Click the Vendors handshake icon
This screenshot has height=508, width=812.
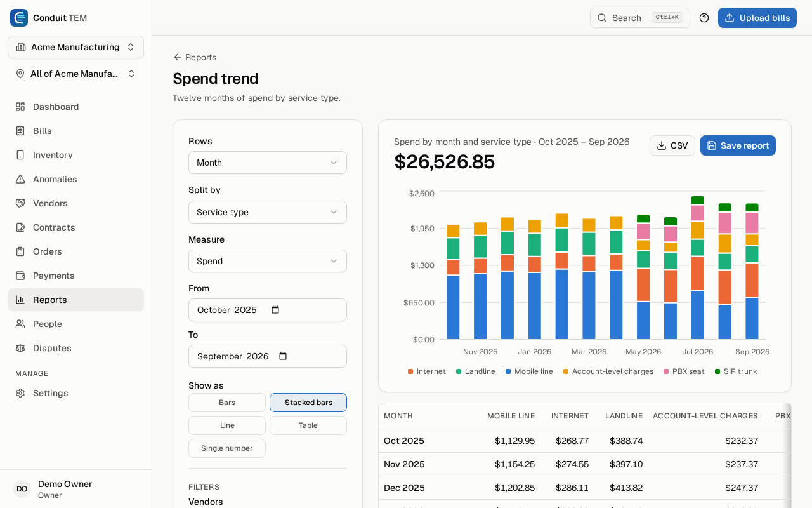[20, 203]
